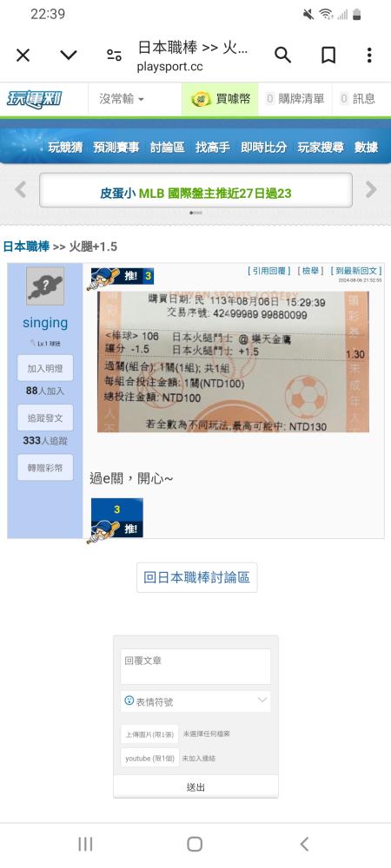Open the browser three-dot menu

coord(369,55)
